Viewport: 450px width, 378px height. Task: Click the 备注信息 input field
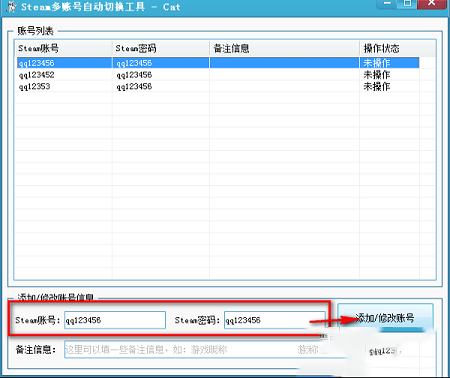click(x=207, y=350)
